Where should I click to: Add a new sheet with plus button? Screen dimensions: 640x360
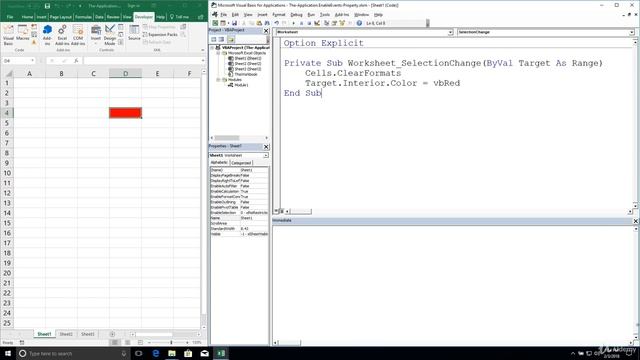112,334
